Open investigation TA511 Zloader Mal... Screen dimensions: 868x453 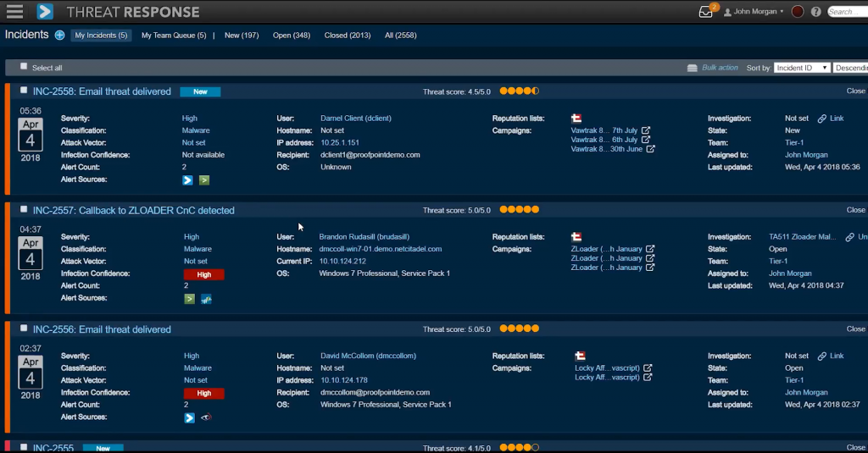point(802,237)
